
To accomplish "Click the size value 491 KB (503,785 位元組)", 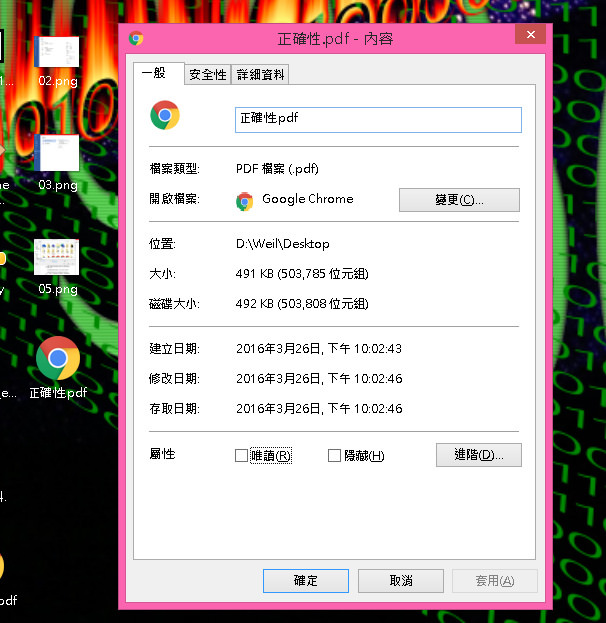I will (302, 273).
